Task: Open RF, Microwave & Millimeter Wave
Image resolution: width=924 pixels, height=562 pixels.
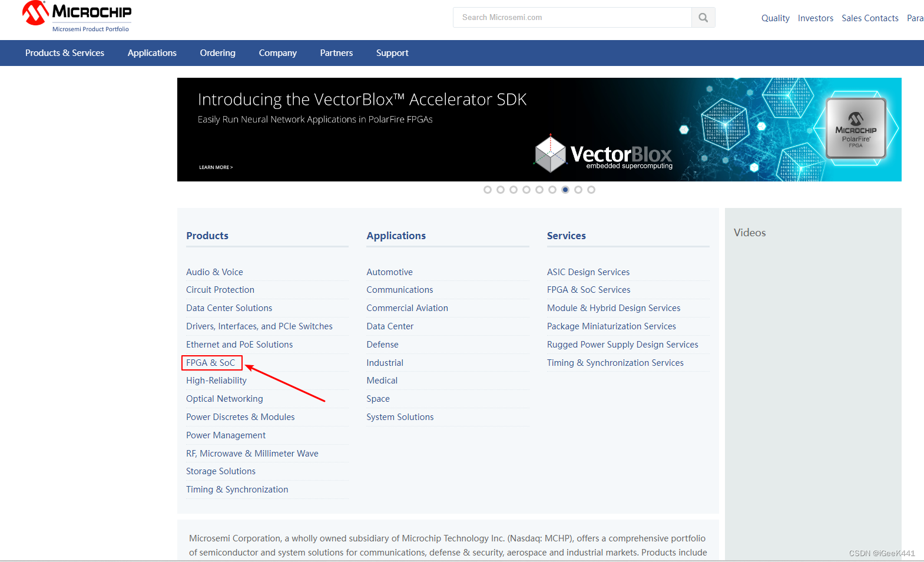Action: click(x=252, y=454)
